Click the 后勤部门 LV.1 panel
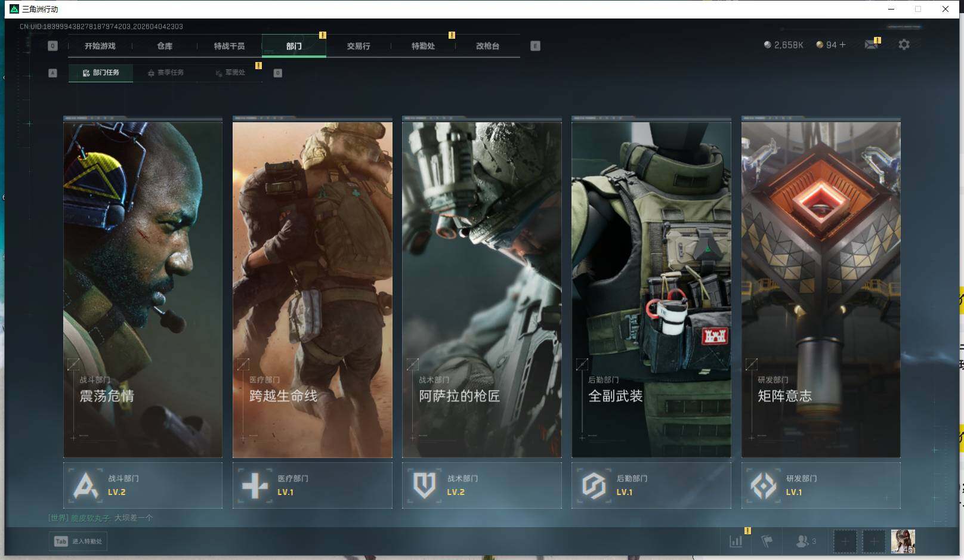964x560 pixels. pyautogui.click(x=651, y=485)
